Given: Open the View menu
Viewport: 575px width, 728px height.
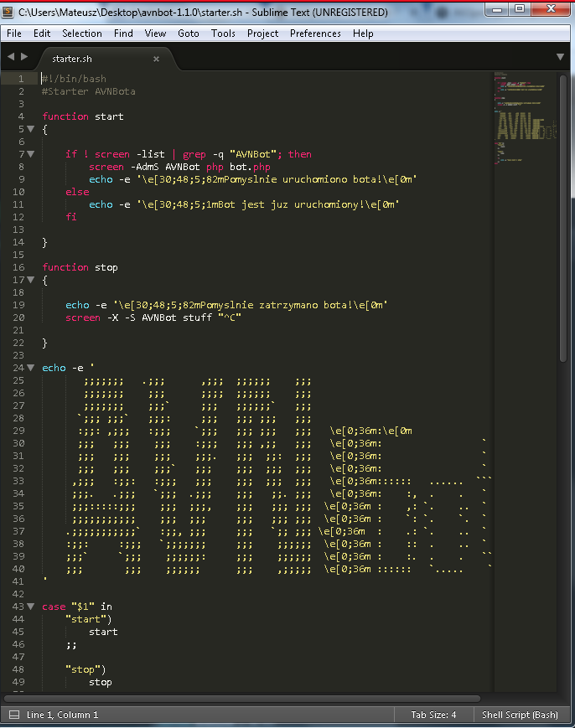Looking at the screenshot, I should (x=155, y=34).
